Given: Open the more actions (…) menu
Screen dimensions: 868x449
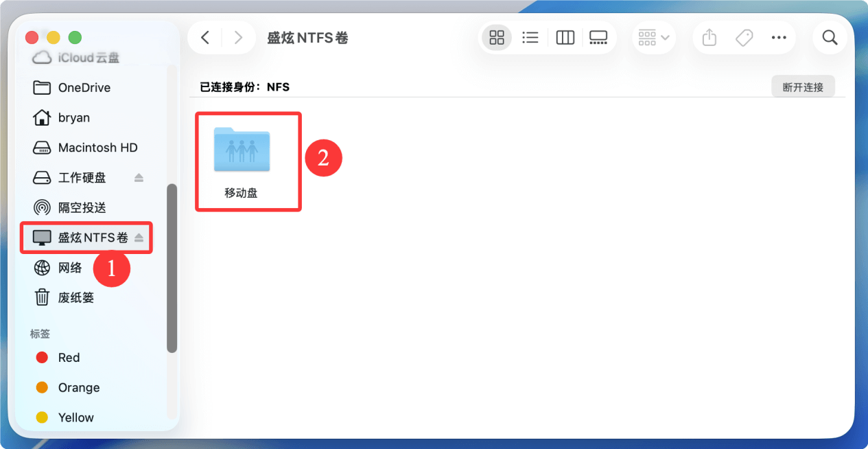Looking at the screenshot, I should click(x=778, y=38).
